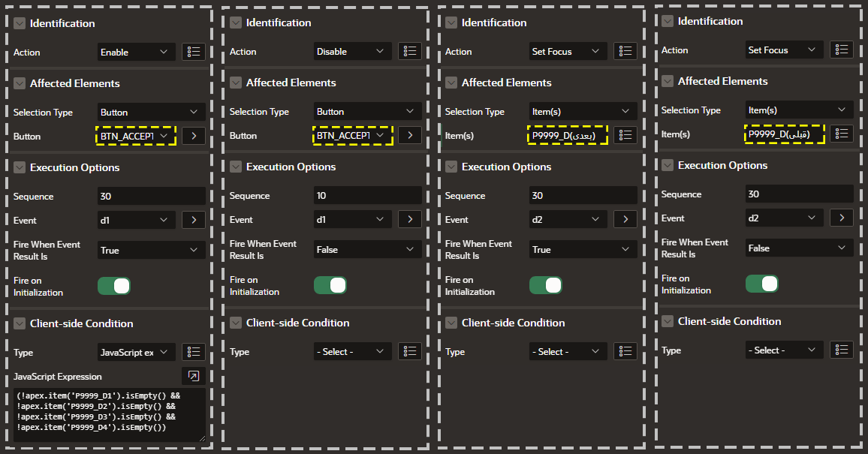The image size is (868, 454).
Task: Toggle Fire on Initialization, Set Focus False panel
Action: point(761,284)
